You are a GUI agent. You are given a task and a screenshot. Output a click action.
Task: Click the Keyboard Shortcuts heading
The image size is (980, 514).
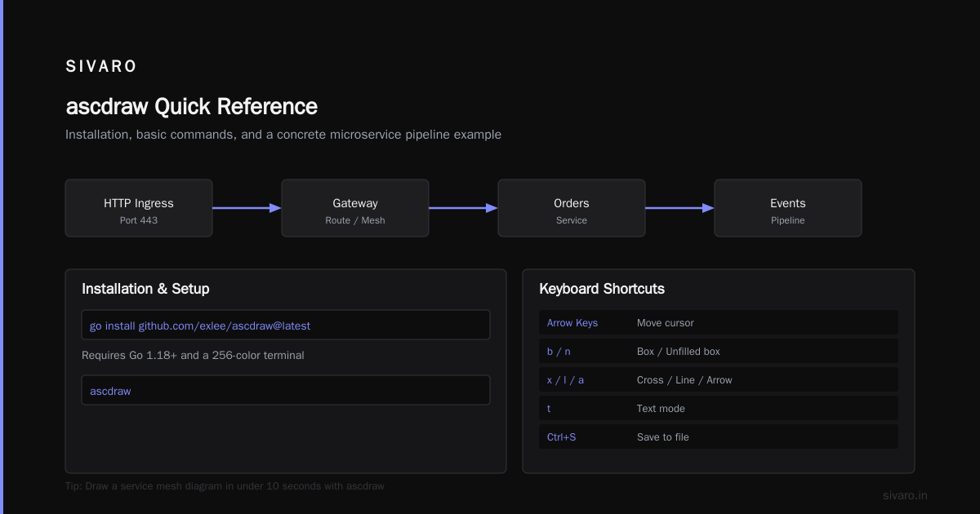602,289
